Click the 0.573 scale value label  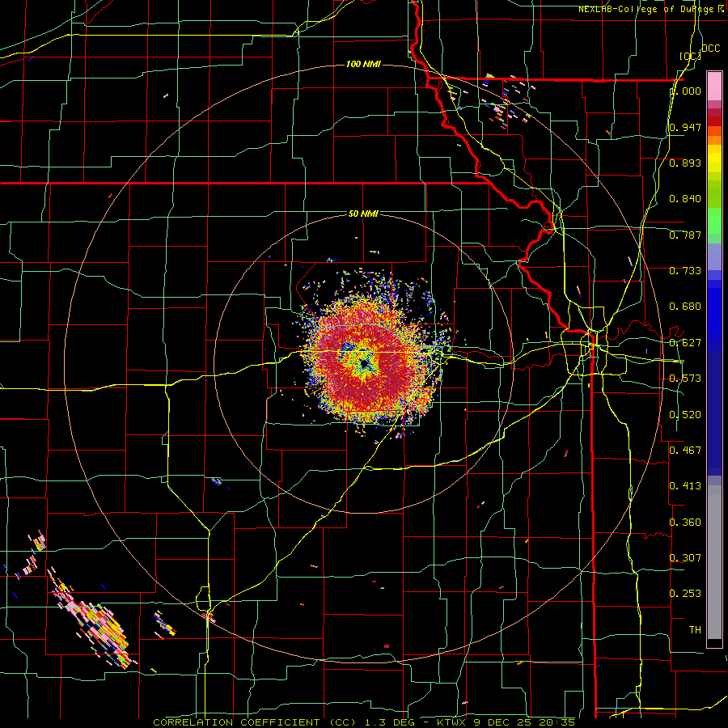[x=685, y=379]
